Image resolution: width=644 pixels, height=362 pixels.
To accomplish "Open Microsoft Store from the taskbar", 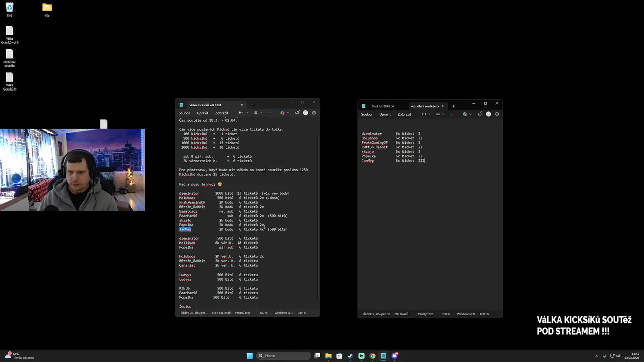I will 339,356.
